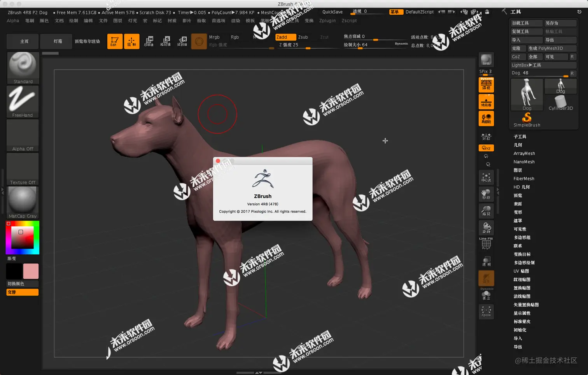Expand the 子工具 (SubTool) section
Image resolution: width=588 pixels, height=375 pixels.
click(520, 137)
